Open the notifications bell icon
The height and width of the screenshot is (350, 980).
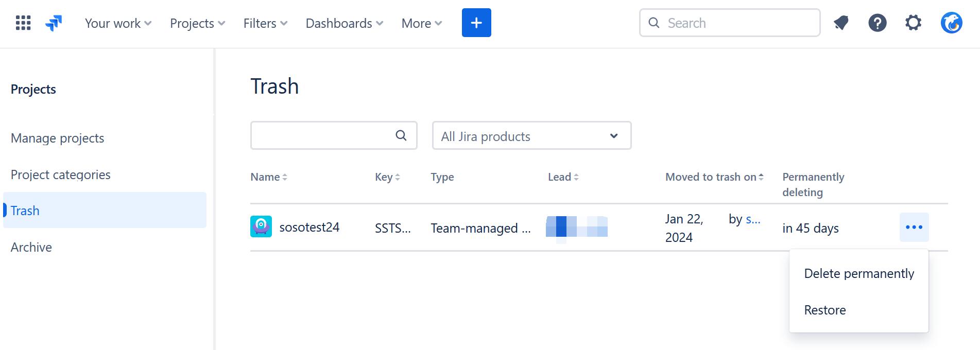pos(841,23)
